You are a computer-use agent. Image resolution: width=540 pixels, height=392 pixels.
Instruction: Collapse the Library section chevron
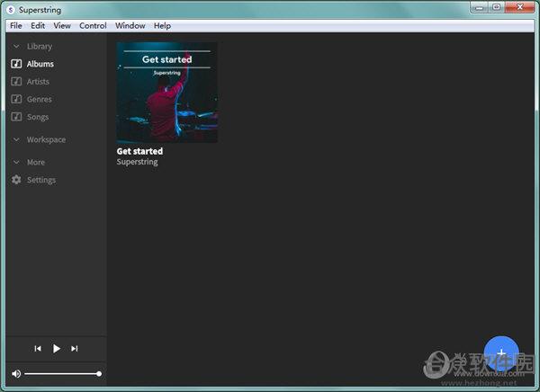pyautogui.click(x=16, y=46)
